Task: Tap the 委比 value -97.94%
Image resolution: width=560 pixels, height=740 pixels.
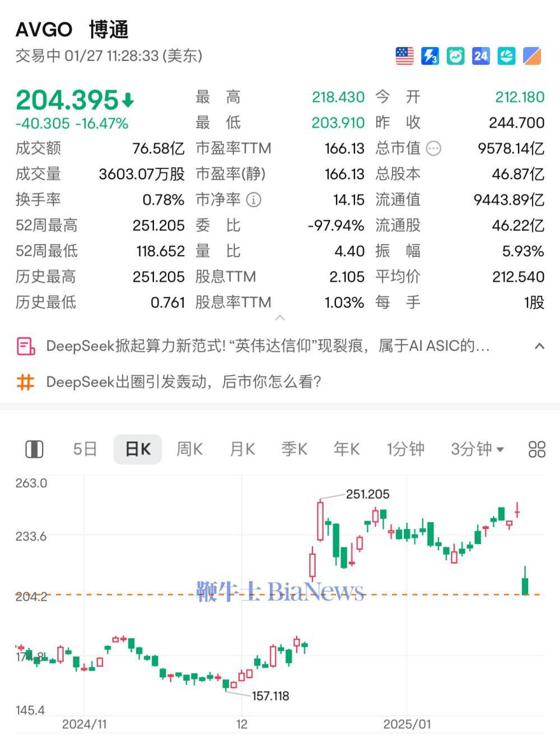Action: [336, 226]
